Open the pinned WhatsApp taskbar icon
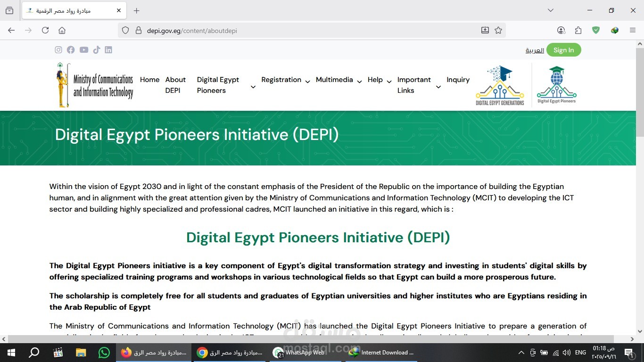 104,353
